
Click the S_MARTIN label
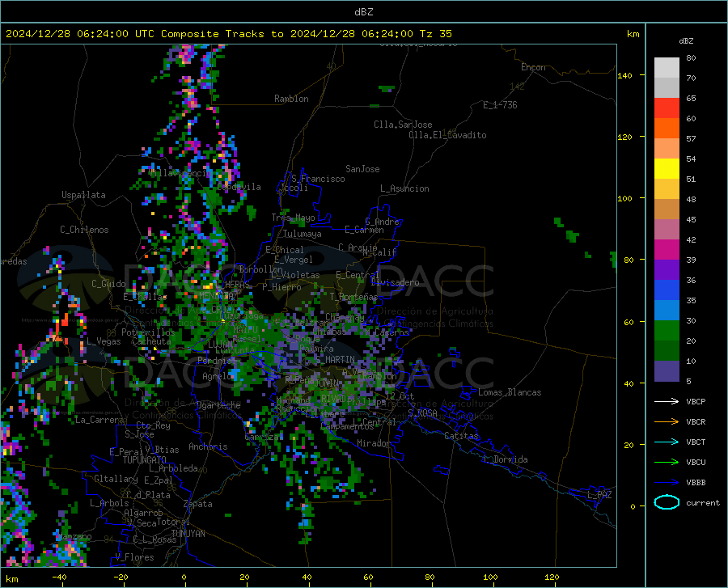[335, 360]
